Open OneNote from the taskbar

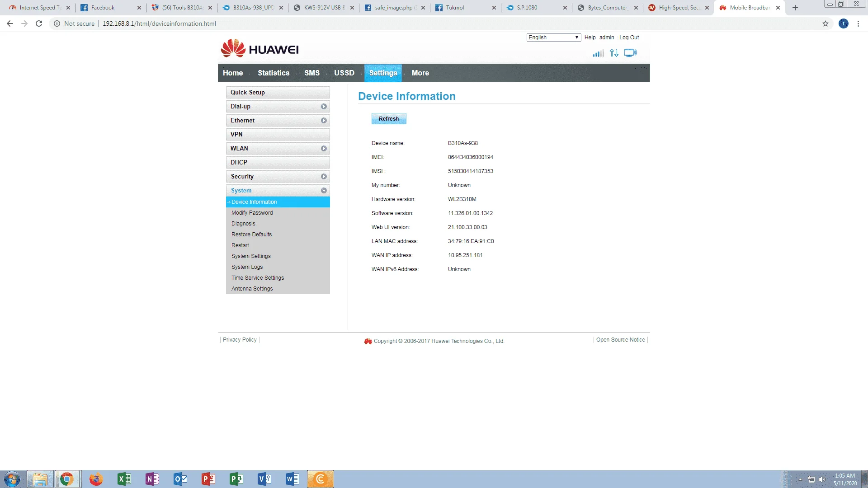coord(152,479)
